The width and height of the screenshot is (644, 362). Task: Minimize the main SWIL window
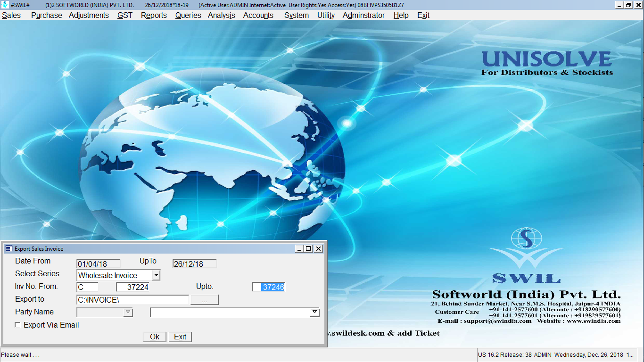pos(619,5)
